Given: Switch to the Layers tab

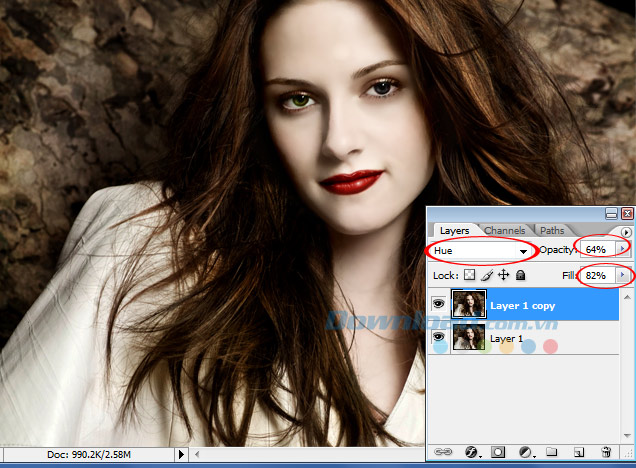Looking at the screenshot, I should click(x=454, y=231).
